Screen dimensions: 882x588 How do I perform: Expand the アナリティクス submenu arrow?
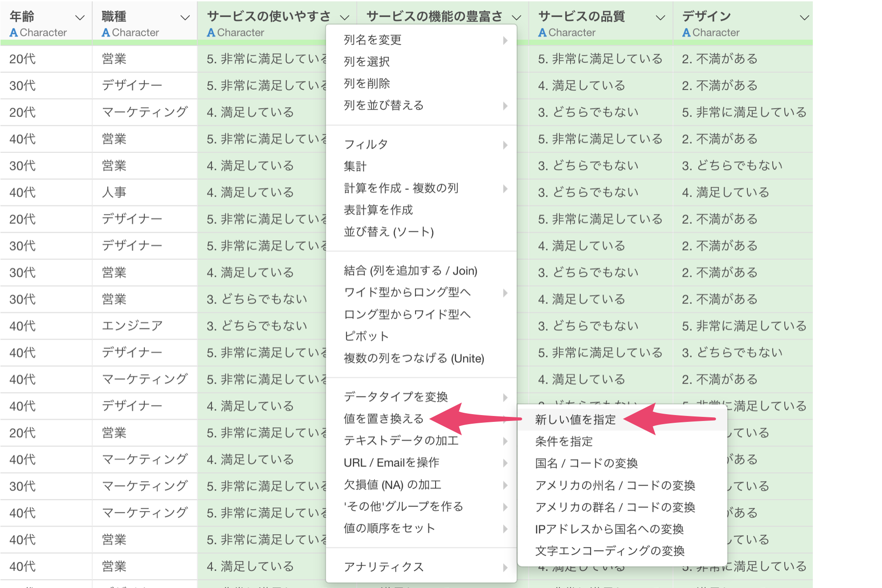tap(505, 567)
